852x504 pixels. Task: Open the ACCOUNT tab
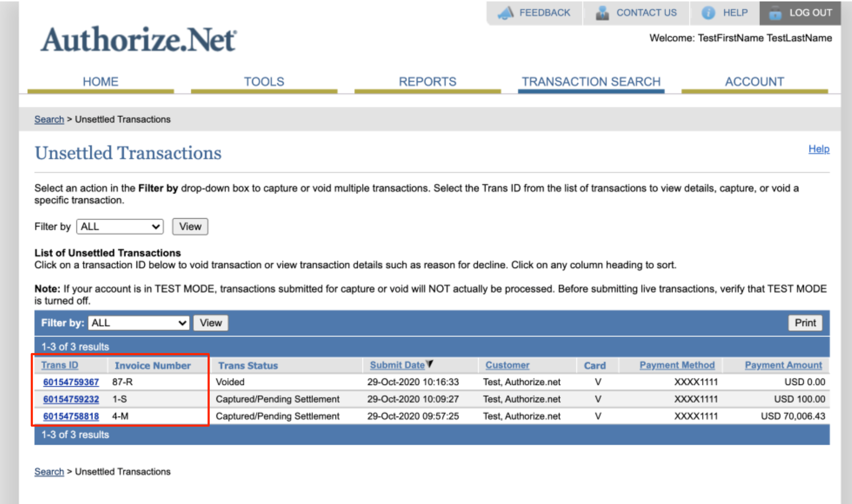[755, 82]
